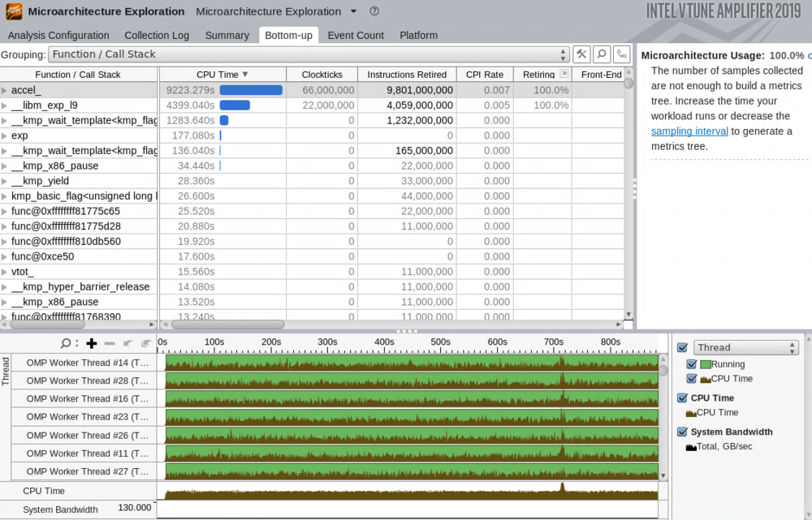Image resolution: width=812 pixels, height=520 pixels.
Task: Disable the bold CPU Time checkbox
Action: [x=682, y=398]
